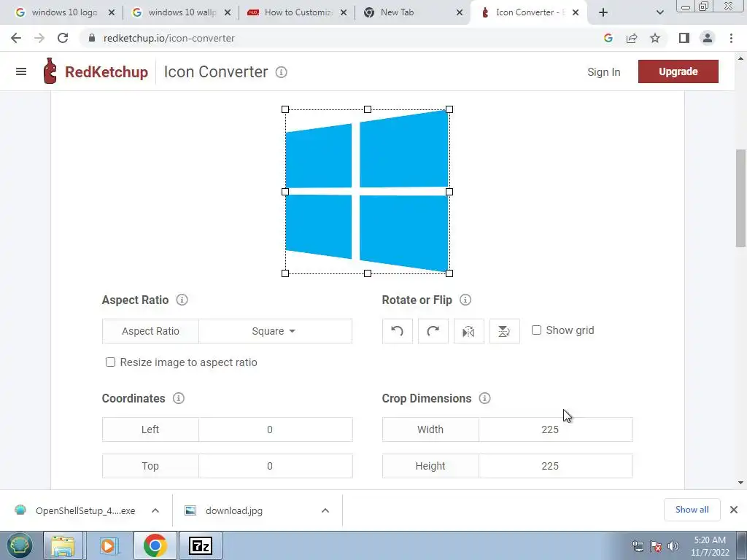The width and height of the screenshot is (747, 560).
Task: Expand download.jpg options chevron
Action: click(x=325, y=510)
